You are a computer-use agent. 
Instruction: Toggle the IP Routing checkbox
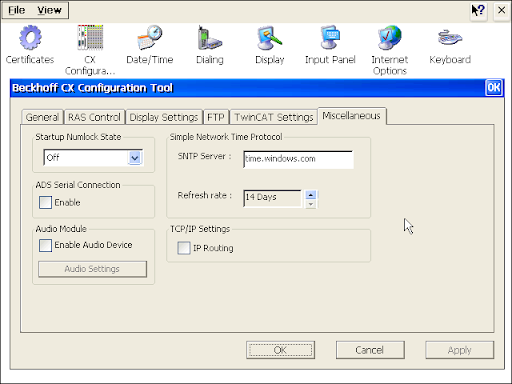(x=184, y=248)
